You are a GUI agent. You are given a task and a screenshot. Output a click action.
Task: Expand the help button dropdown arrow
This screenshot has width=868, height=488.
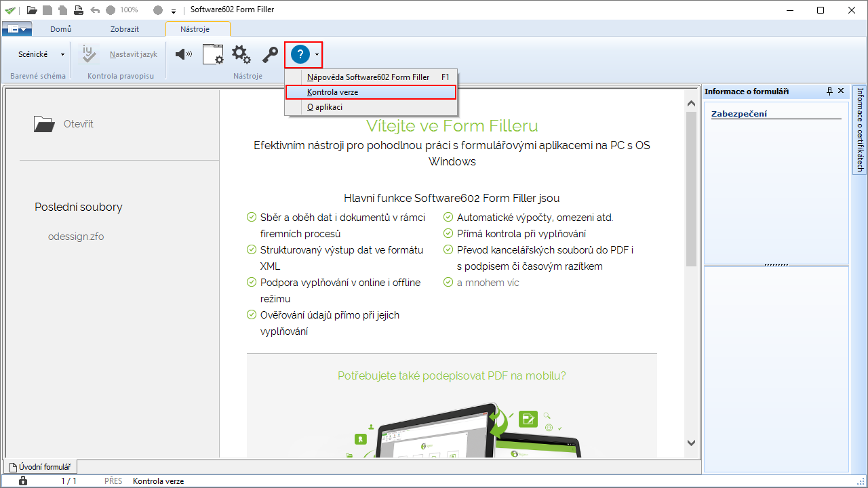tap(317, 54)
